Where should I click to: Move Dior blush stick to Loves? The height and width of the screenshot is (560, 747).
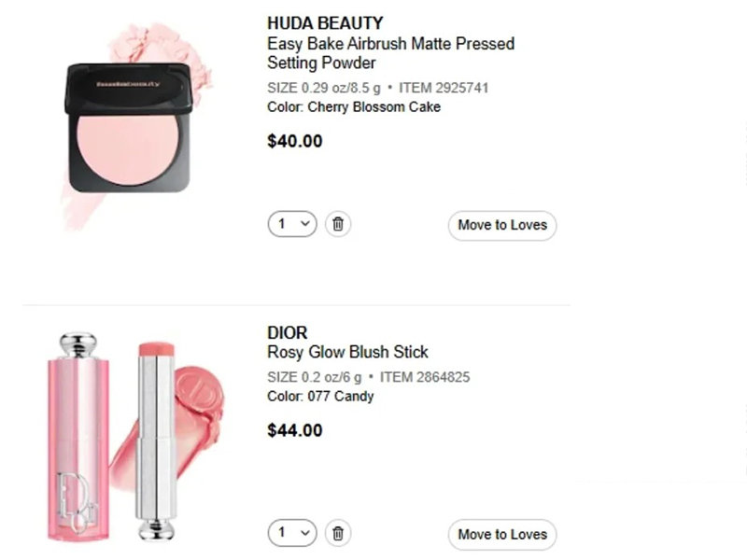(502, 535)
